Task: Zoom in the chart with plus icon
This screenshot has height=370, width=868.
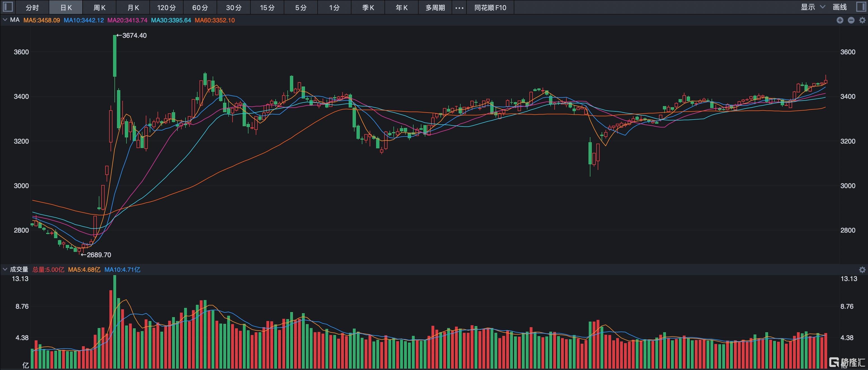Action: (840, 20)
